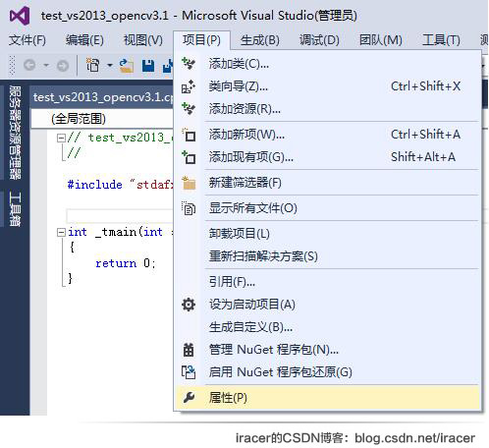489x448 pixels.
Task: Open the 文件(F) menu
Action: [x=27, y=40]
